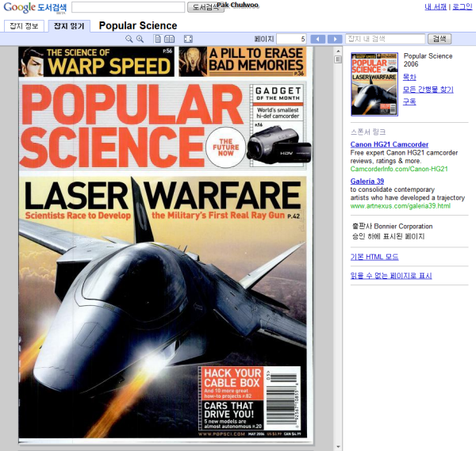Image resolution: width=476 pixels, height=451 pixels.
Task: Open the Galeria 39 sponsored link
Action: coord(367,182)
